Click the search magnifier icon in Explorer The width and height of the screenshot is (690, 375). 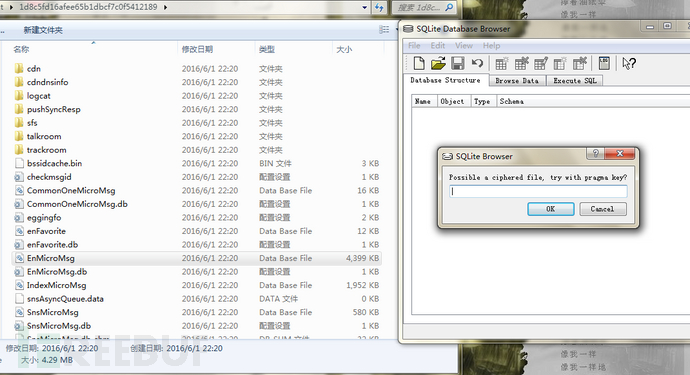pos(449,7)
